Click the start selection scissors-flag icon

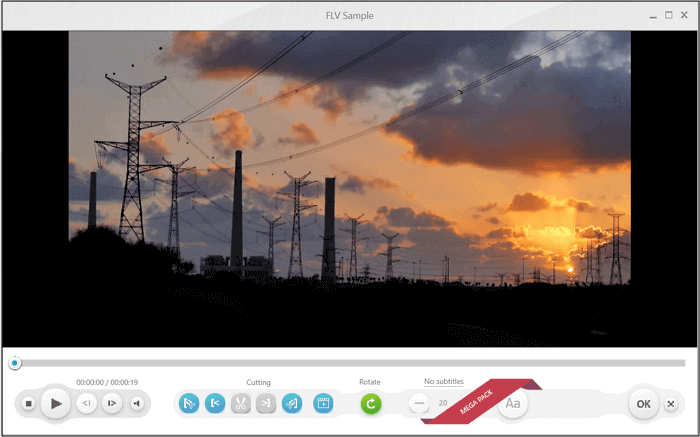tap(189, 404)
